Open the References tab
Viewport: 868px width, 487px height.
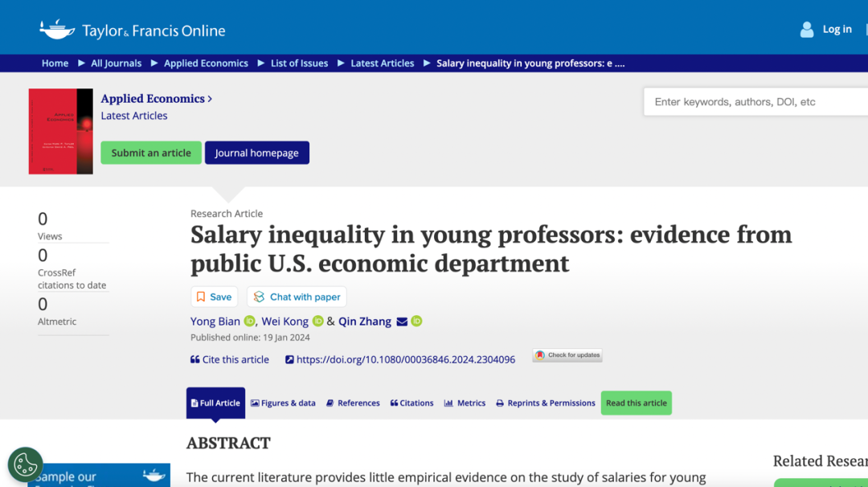coord(353,403)
